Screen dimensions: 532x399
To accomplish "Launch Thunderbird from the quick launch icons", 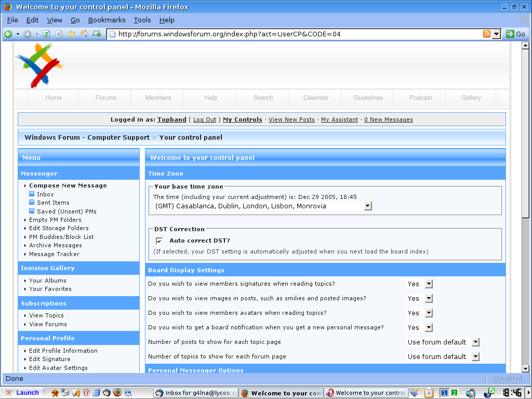I will coord(107,393).
